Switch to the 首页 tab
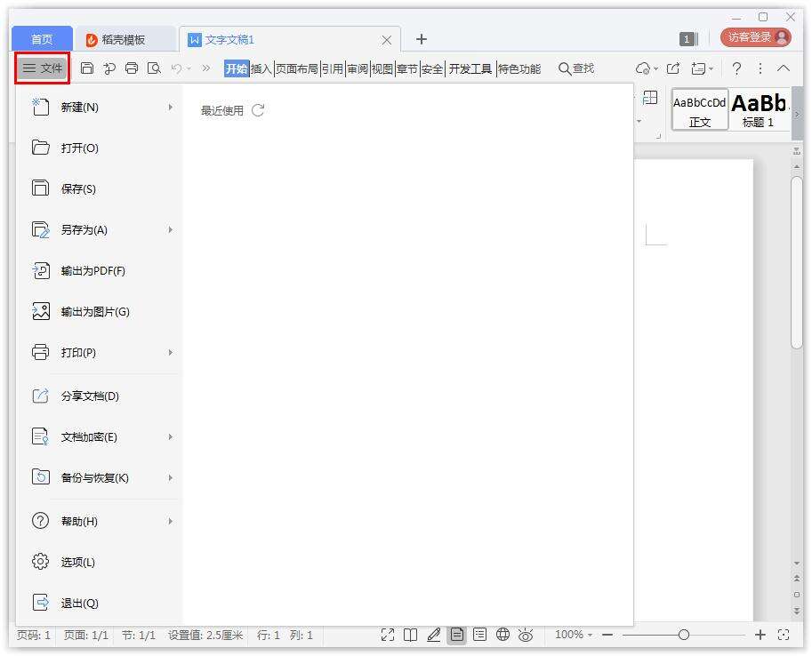Screen dimensions: 812x656 tap(42, 39)
